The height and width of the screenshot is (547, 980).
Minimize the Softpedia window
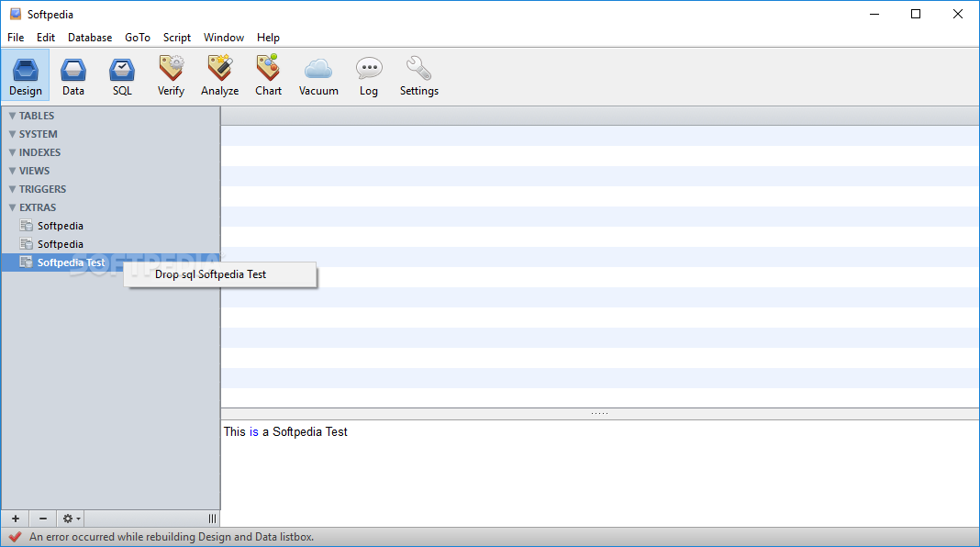[874, 14]
